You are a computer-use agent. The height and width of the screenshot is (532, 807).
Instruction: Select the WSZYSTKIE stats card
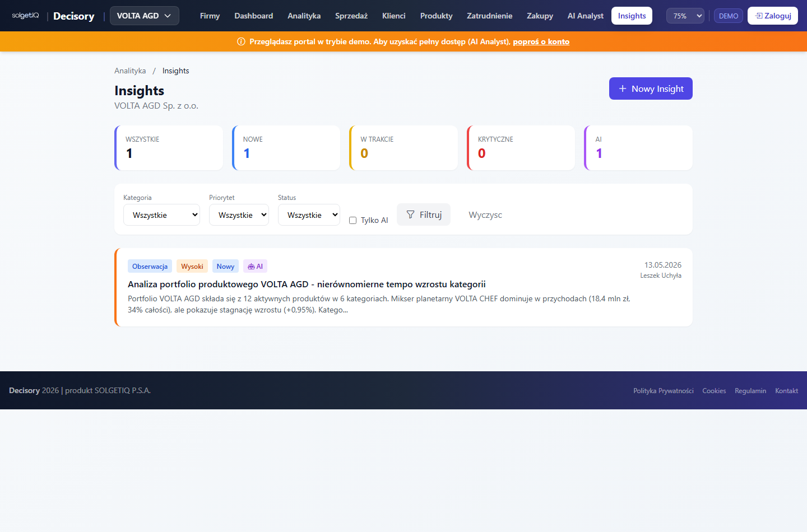coord(169,148)
